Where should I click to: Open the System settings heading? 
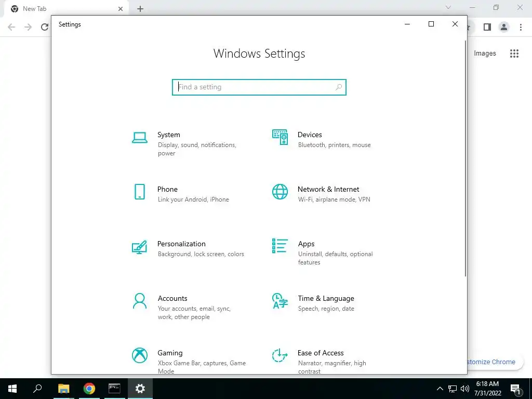coord(169,135)
